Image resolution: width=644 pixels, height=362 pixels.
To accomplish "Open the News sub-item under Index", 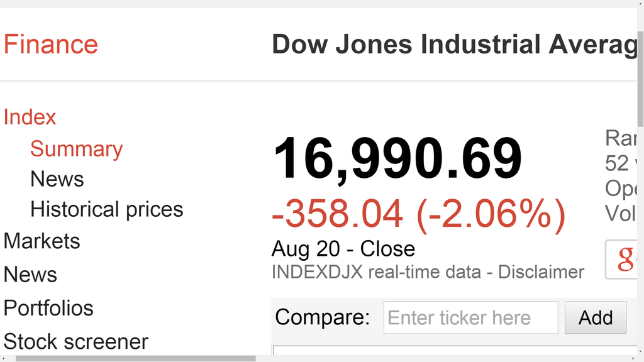I will [57, 179].
